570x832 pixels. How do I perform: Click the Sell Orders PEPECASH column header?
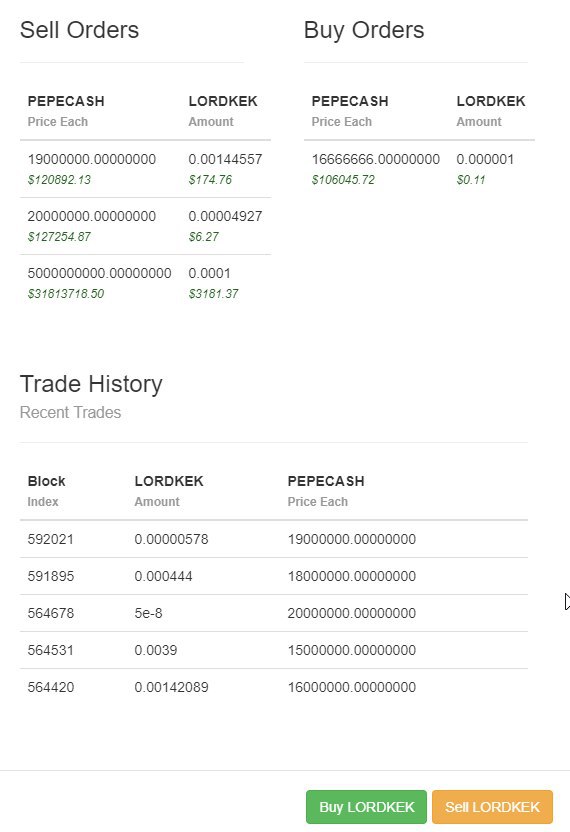coord(66,101)
